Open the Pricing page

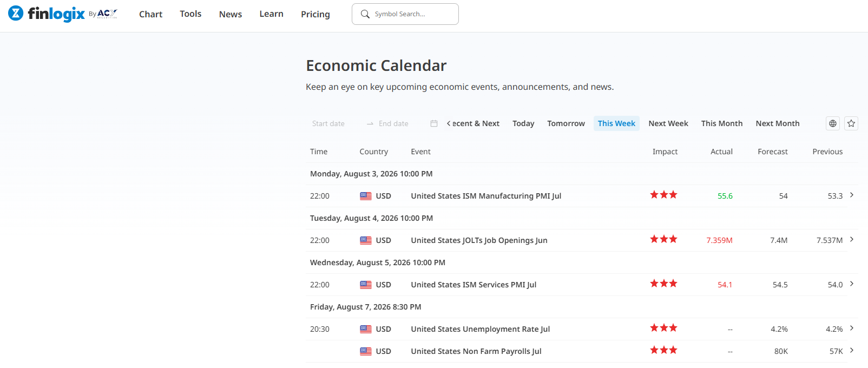point(315,14)
